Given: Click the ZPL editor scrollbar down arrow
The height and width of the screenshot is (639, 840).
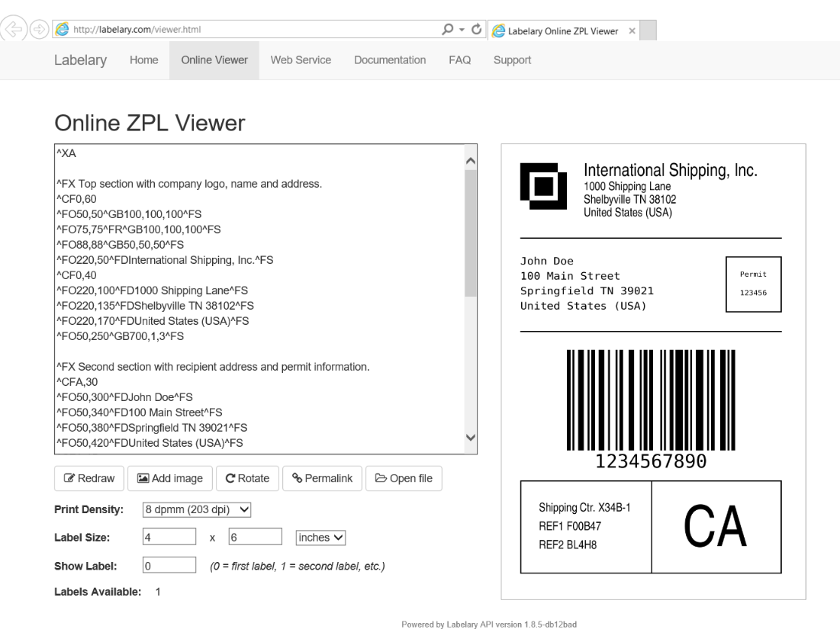Looking at the screenshot, I should point(471,438).
